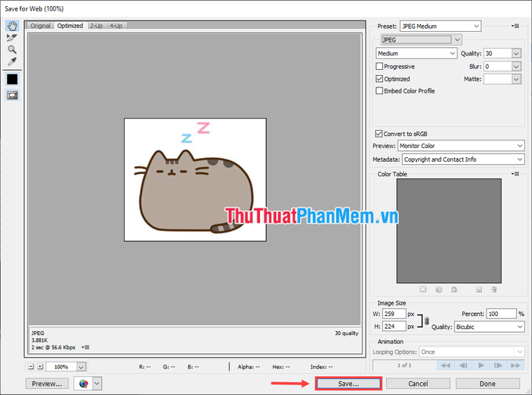This screenshot has width=532, height=395.
Task: Switch to the Optimized tab
Action: pos(70,26)
